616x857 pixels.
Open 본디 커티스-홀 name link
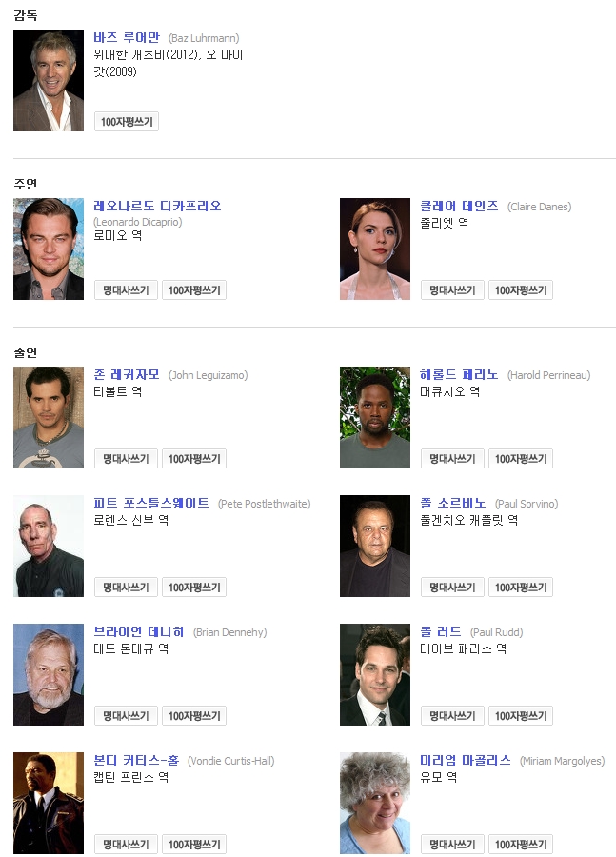click(x=136, y=760)
